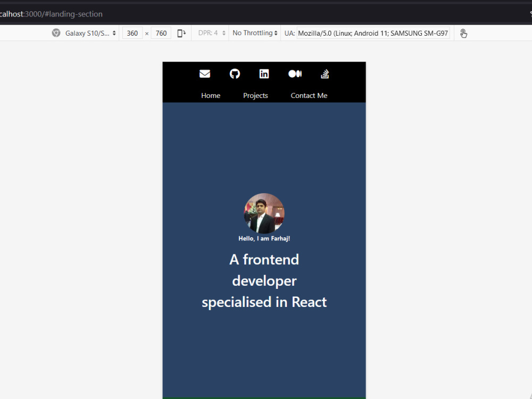Image resolution: width=532 pixels, height=399 pixels.
Task: Open the GitHub profile icon
Action: pos(235,73)
